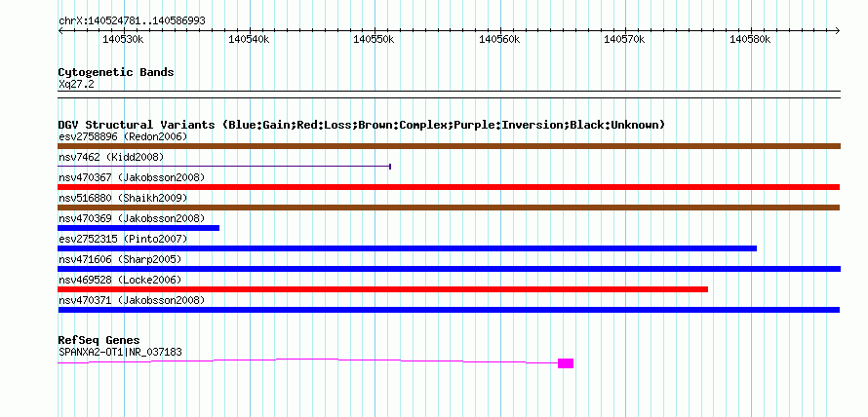The height and width of the screenshot is (417, 868).
Task: Click the RefSeq Genes track heading
Action: point(99,340)
